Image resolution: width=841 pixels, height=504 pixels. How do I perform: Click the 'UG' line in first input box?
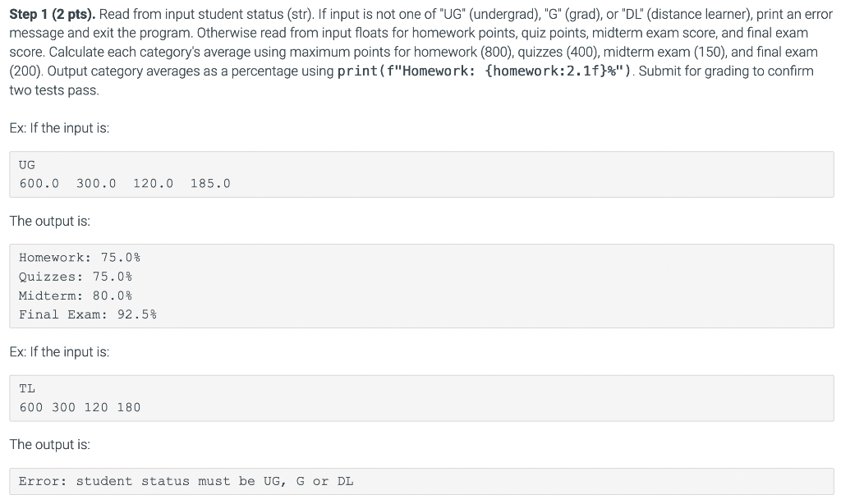pos(27,165)
